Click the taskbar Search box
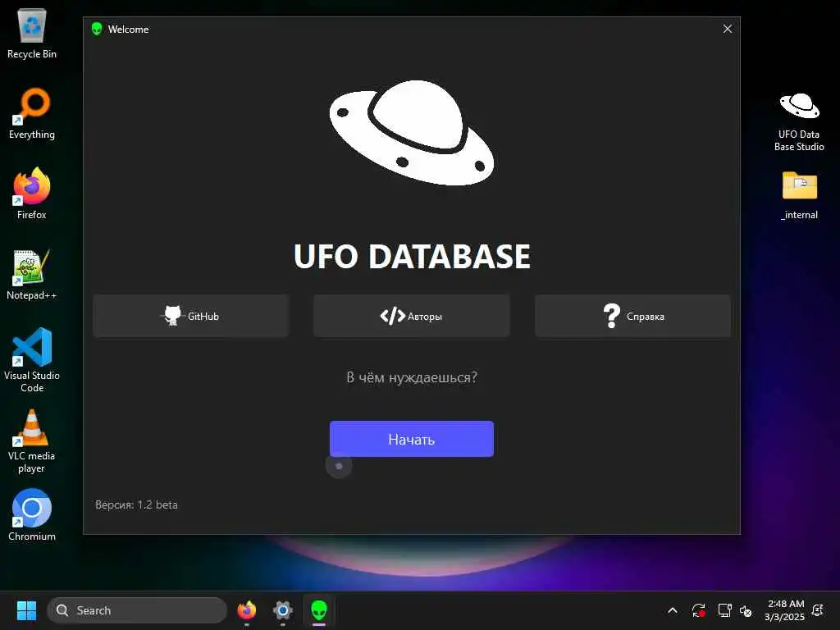 (137, 610)
